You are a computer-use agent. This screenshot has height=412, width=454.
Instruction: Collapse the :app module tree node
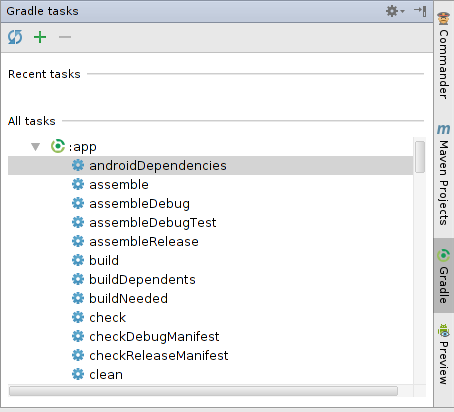coord(35,147)
